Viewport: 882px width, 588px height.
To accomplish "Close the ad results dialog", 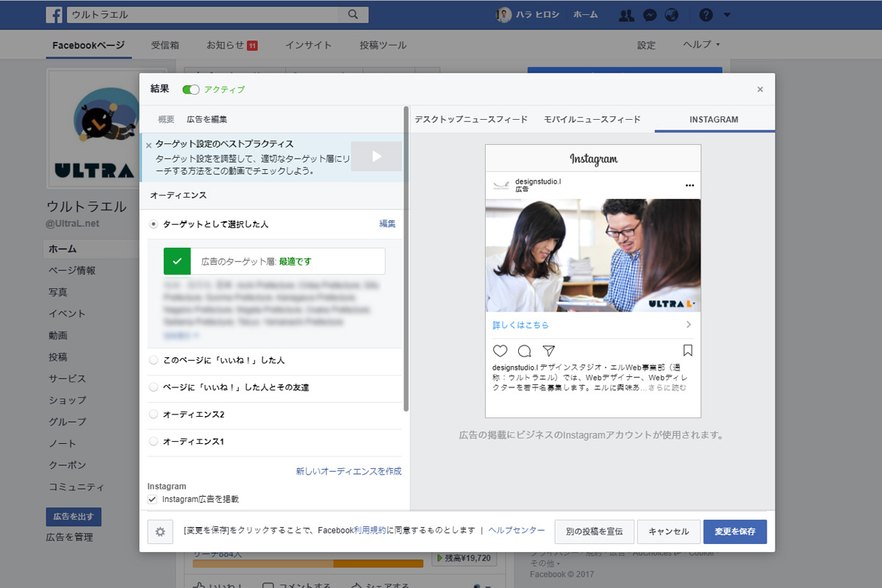I will pyautogui.click(x=760, y=90).
